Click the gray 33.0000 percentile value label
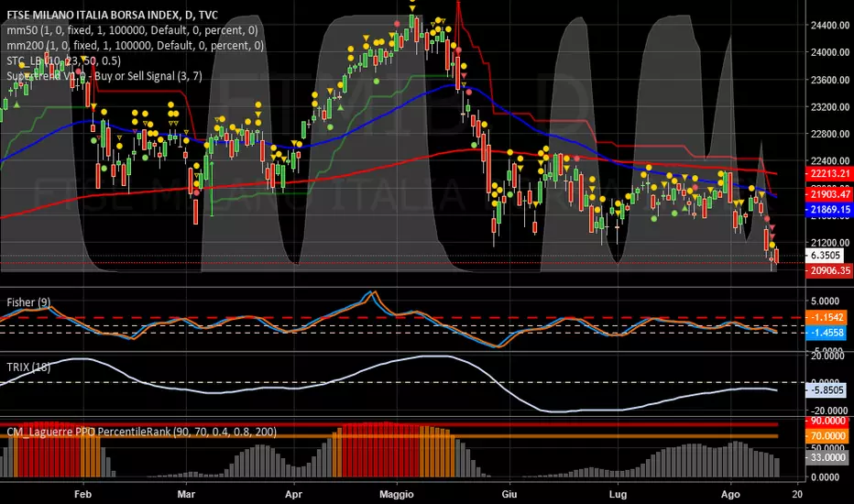Screen dimensions: 854x504 click(x=827, y=457)
